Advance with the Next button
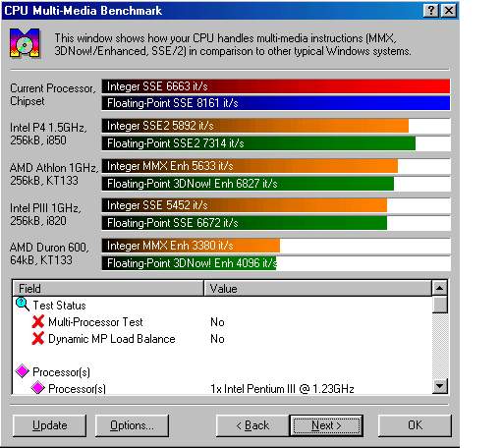 click(x=326, y=425)
